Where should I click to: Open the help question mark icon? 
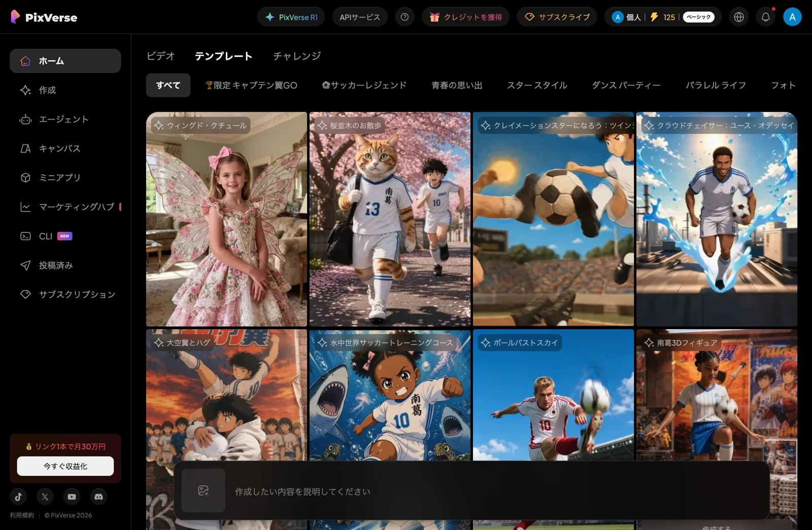404,17
